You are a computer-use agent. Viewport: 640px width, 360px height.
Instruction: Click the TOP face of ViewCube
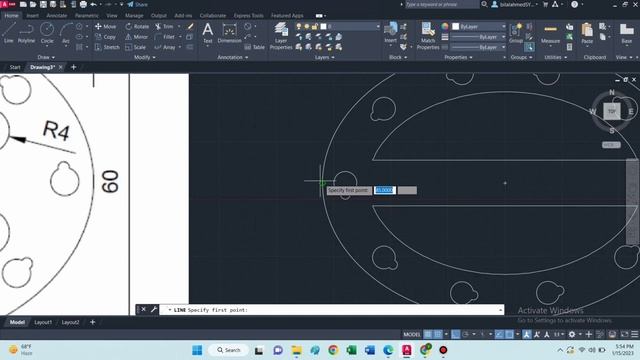pos(611,111)
